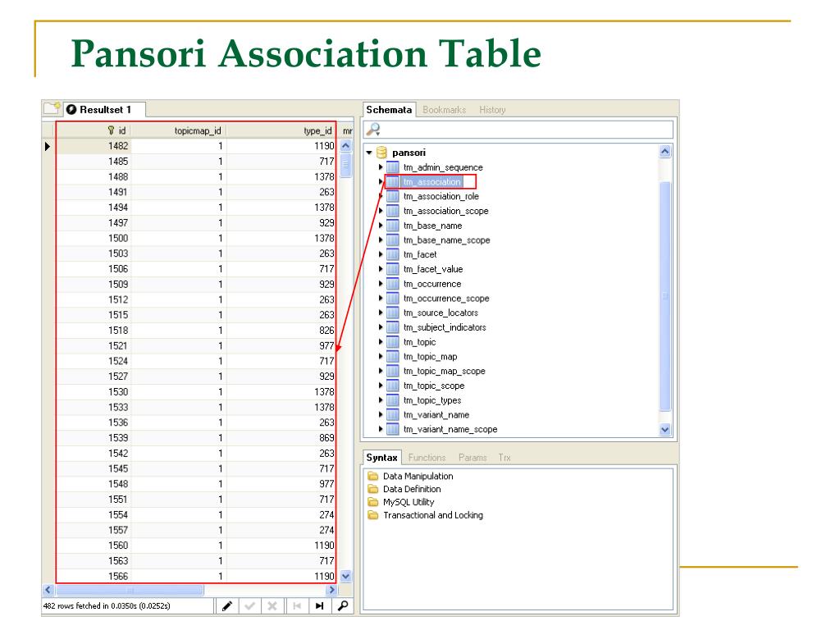Click the tm_admin_sequence table icon
The width and height of the screenshot is (840, 630).
393,167
